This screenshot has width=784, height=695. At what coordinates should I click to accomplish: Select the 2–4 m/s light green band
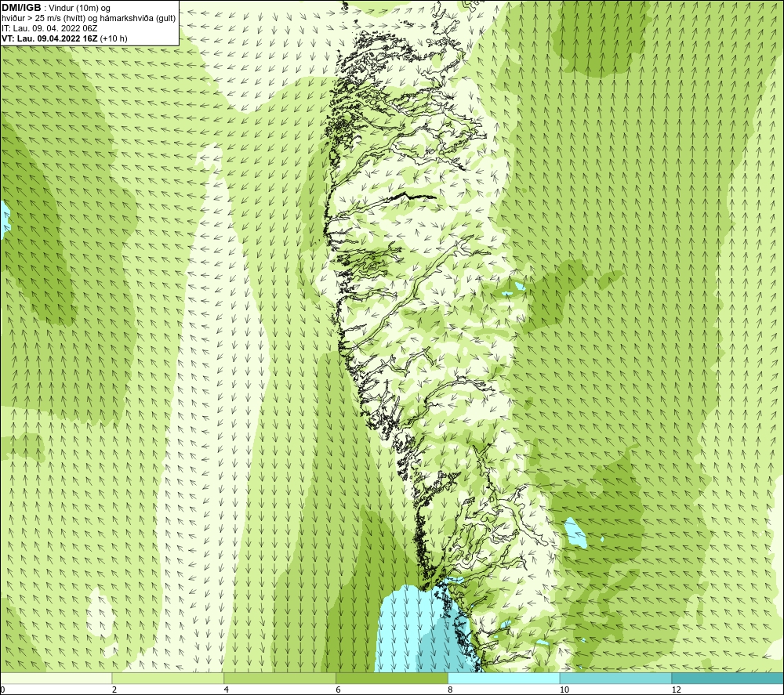pyautogui.click(x=168, y=678)
